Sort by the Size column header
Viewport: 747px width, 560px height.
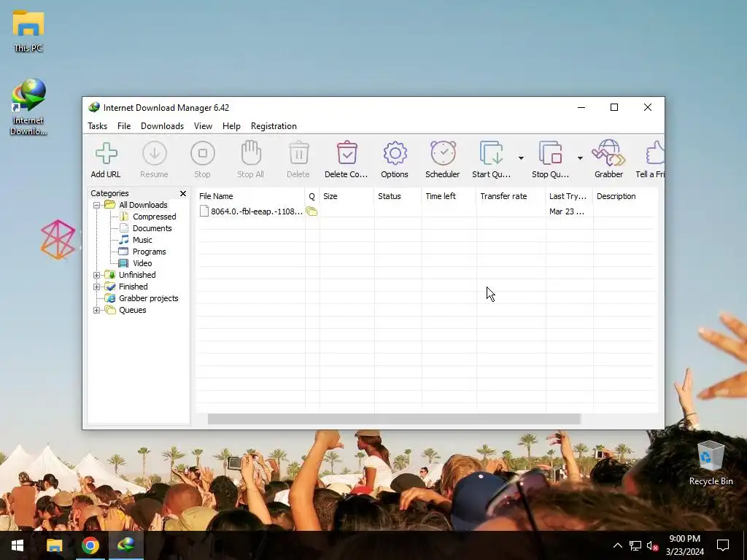click(347, 196)
